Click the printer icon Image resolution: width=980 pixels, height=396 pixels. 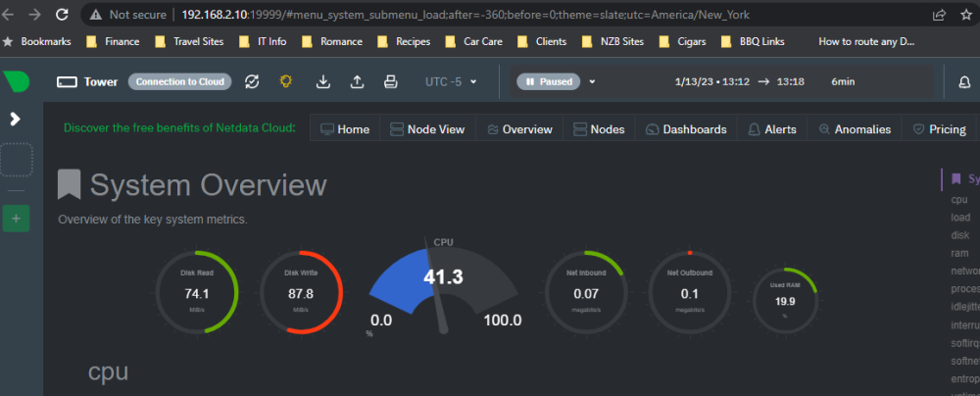click(391, 82)
